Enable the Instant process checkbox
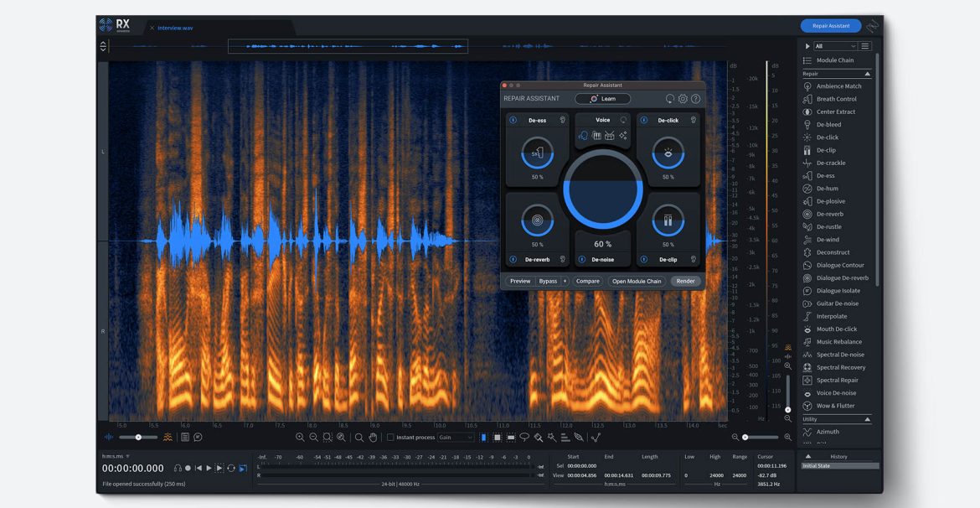Screen dimensions: 980x508 [390, 438]
